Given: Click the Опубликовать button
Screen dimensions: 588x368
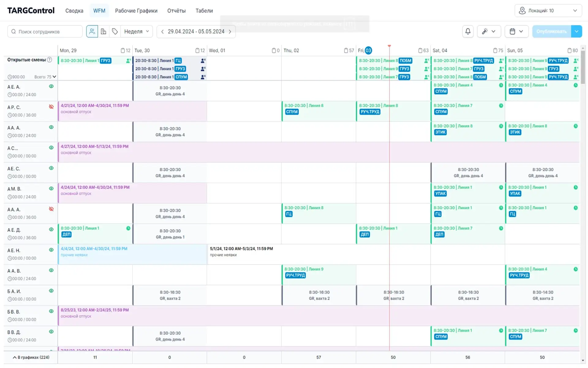Looking at the screenshot, I should click(551, 31).
